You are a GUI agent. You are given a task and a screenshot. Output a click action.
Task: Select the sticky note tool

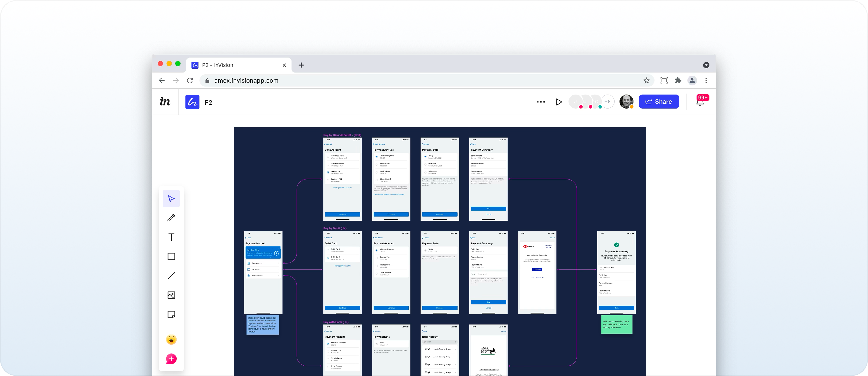pyautogui.click(x=171, y=314)
